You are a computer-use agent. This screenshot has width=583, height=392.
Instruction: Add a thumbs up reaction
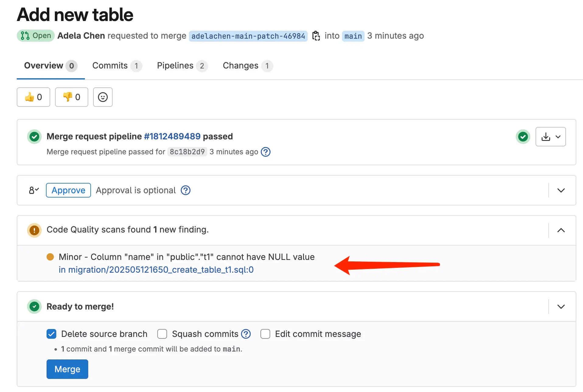coord(33,97)
